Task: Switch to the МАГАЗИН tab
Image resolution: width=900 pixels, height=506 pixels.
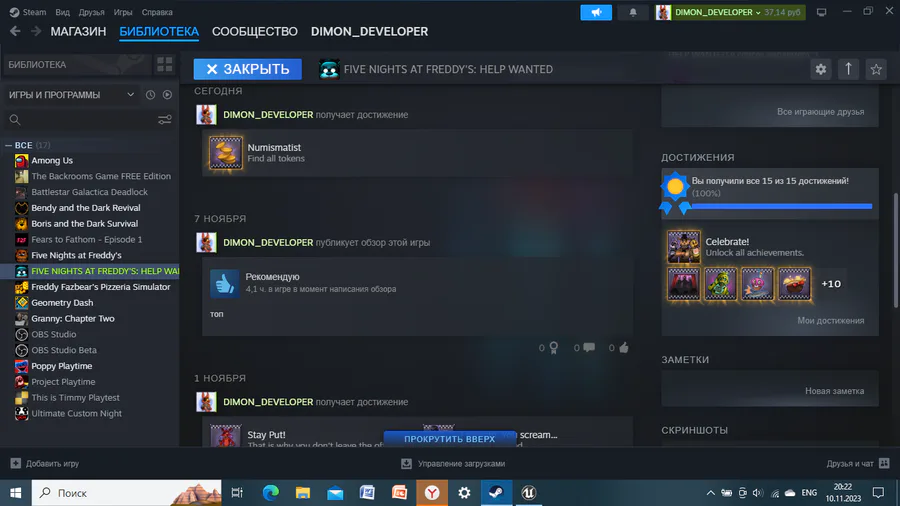Action: click(78, 32)
